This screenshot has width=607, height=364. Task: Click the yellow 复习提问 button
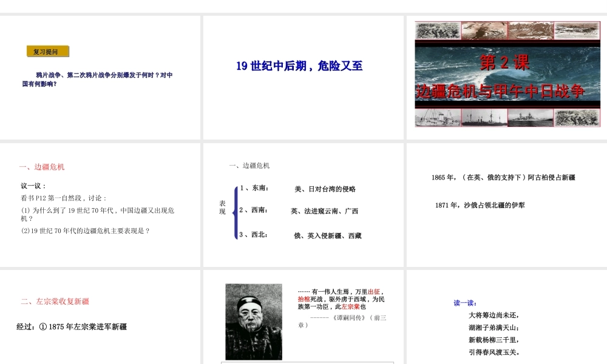[48, 52]
